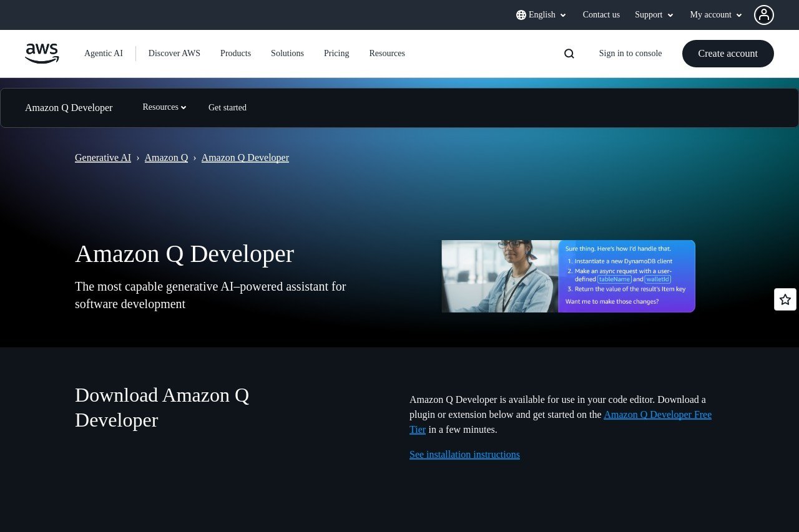Click Sign in to console
Image resolution: width=799 pixels, height=532 pixels.
coord(630,54)
